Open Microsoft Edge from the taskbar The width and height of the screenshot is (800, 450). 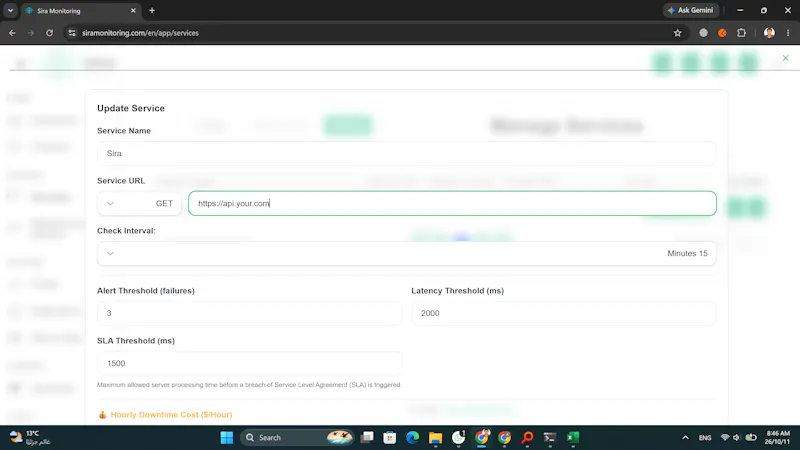(413, 437)
